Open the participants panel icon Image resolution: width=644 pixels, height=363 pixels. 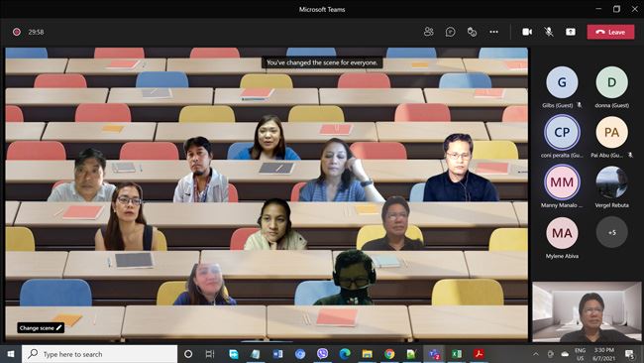click(428, 32)
